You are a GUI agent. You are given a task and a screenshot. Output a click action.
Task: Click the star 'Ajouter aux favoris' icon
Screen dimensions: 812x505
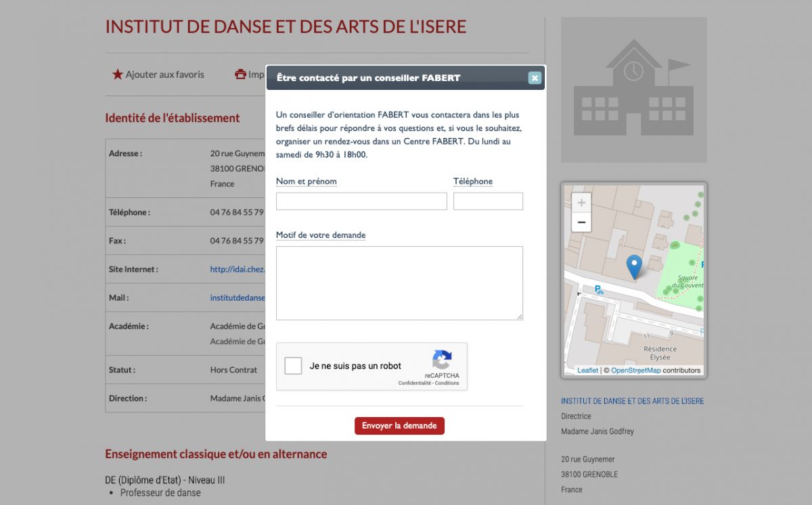pos(118,74)
